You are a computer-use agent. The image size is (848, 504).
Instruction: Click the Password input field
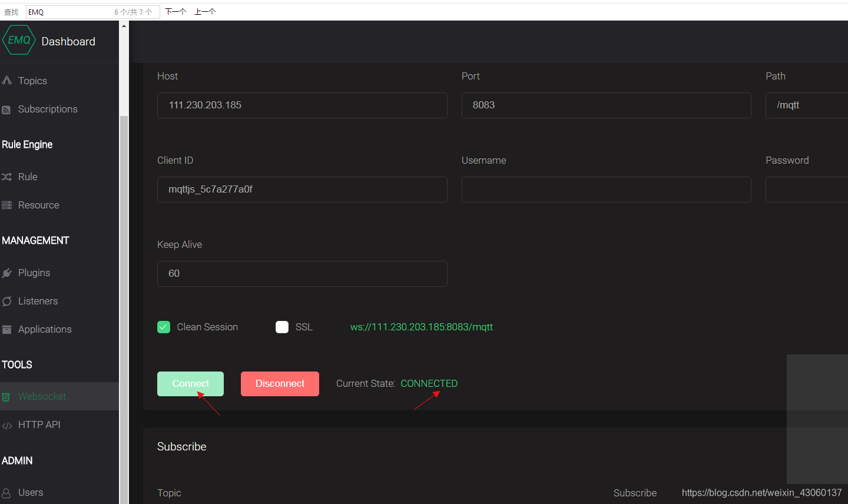click(807, 190)
